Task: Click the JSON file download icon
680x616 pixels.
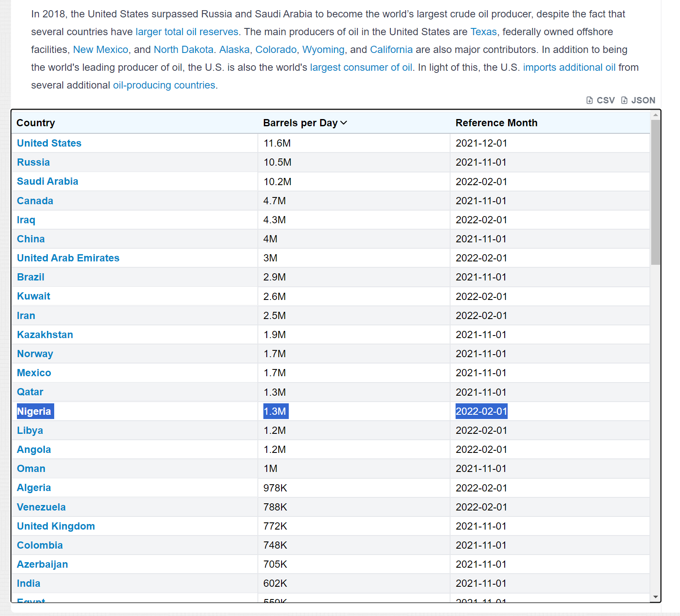Action: (624, 100)
